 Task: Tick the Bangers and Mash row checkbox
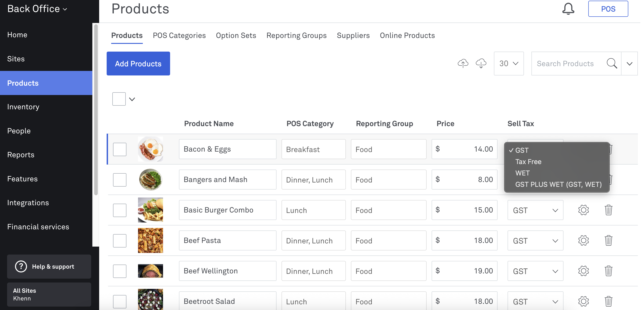point(120,180)
